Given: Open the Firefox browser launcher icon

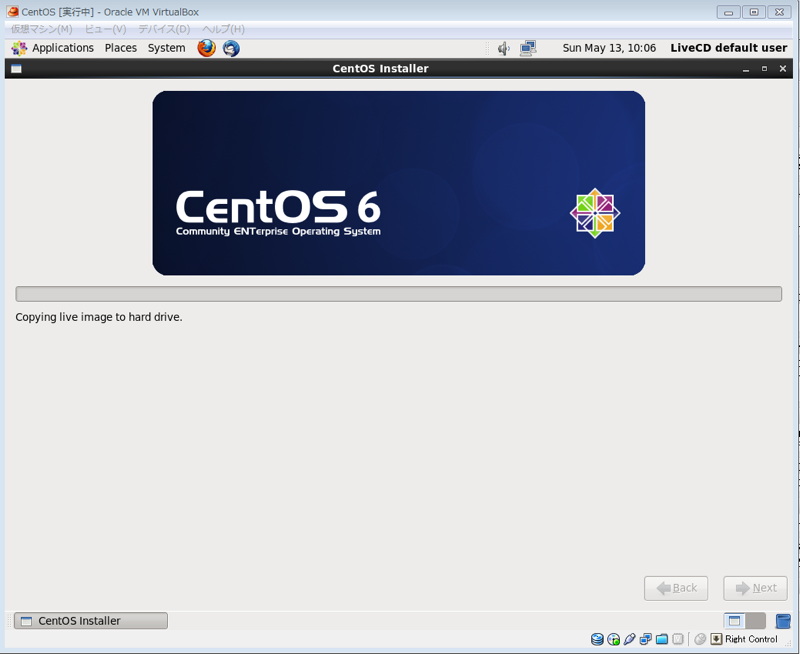Looking at the screenshot, I should pyautogui.click(x=207, y=48).
